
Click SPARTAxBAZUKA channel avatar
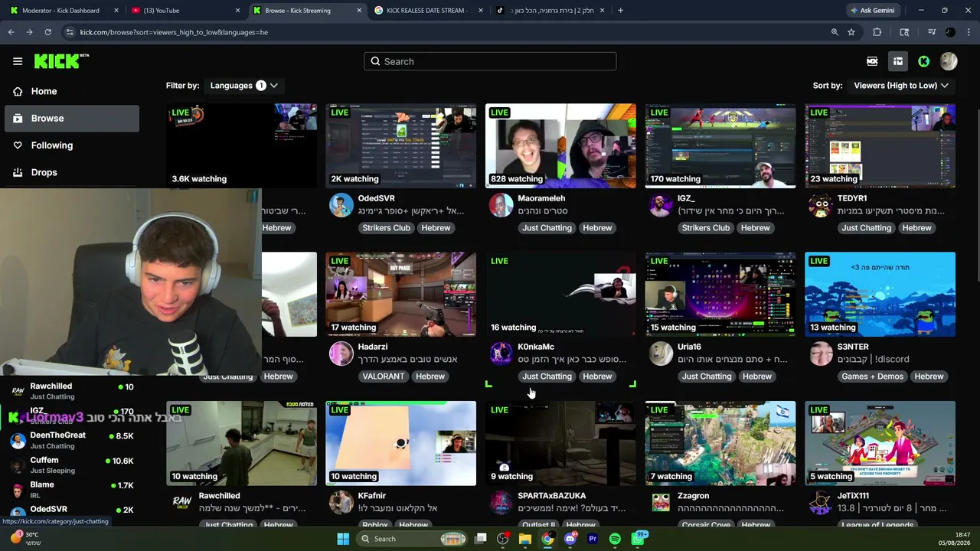tap(501, 503)
